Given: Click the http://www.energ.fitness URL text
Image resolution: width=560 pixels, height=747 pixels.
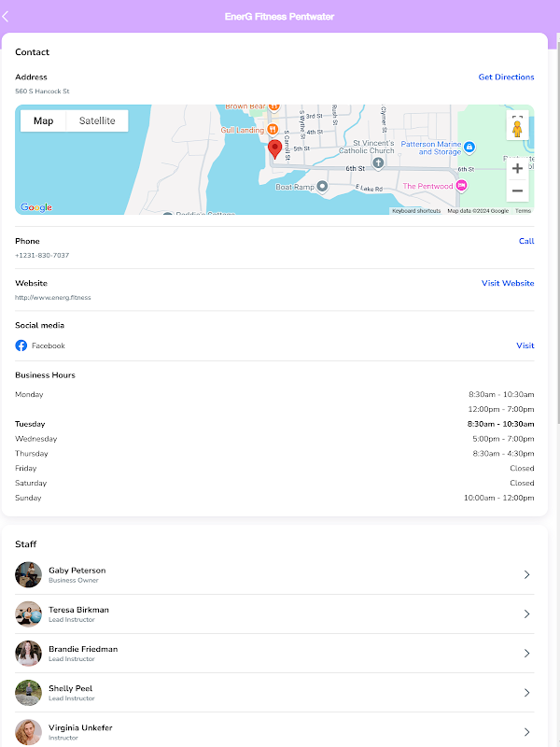Looking at the screenshot, I should point(53,297).
